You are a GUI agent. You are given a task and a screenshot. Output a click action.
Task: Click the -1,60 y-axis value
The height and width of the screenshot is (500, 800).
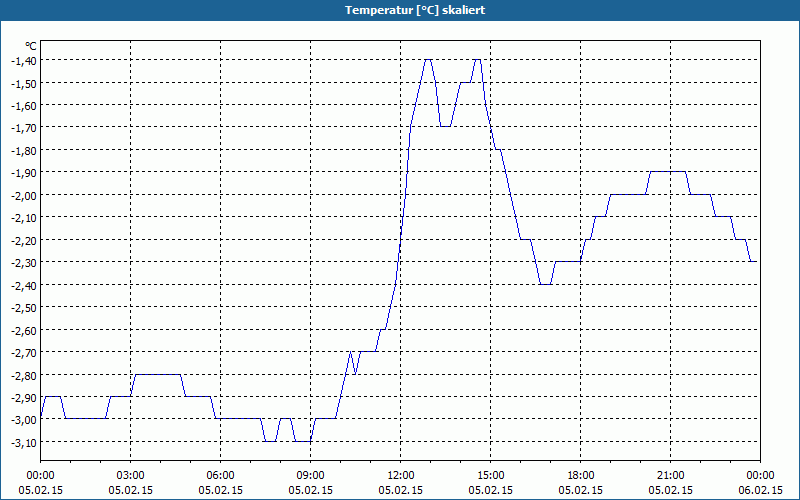click(24, 105)
